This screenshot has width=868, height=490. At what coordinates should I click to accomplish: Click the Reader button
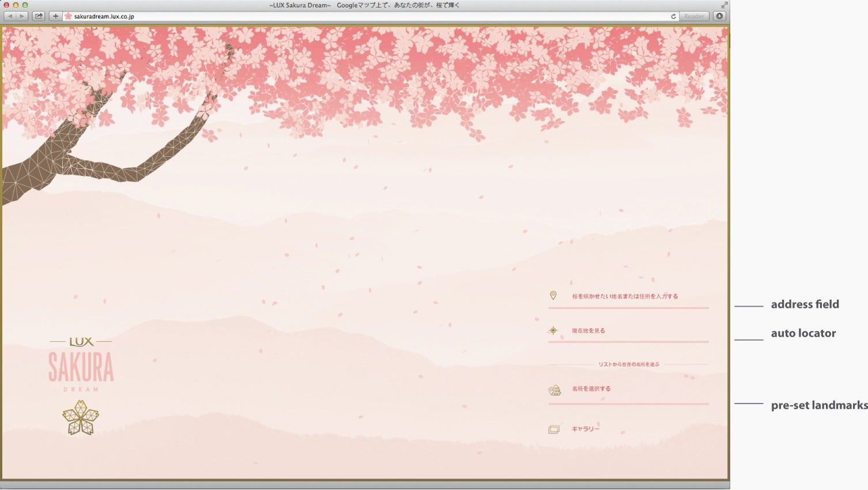pyautogui.click(x=693, y=16)
